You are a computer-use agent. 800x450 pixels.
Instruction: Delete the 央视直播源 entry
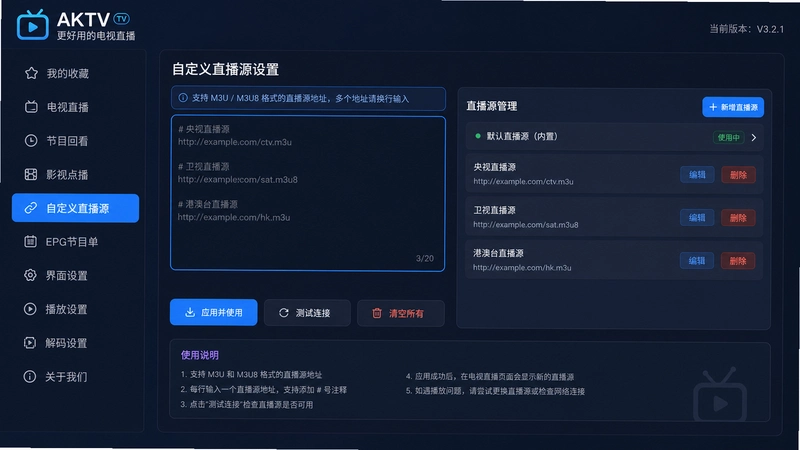pos(738,175)
